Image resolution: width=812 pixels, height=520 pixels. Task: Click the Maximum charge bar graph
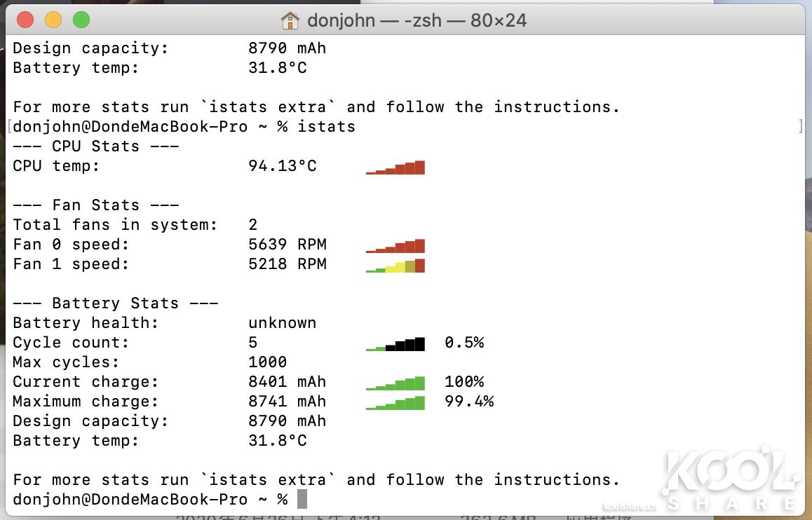395,402
